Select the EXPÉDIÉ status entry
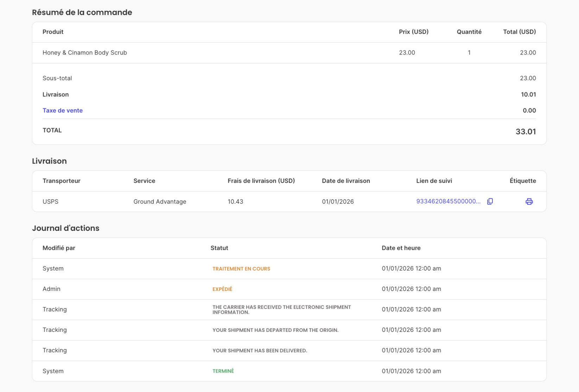The image size is (579, 392). coord(222,289)
